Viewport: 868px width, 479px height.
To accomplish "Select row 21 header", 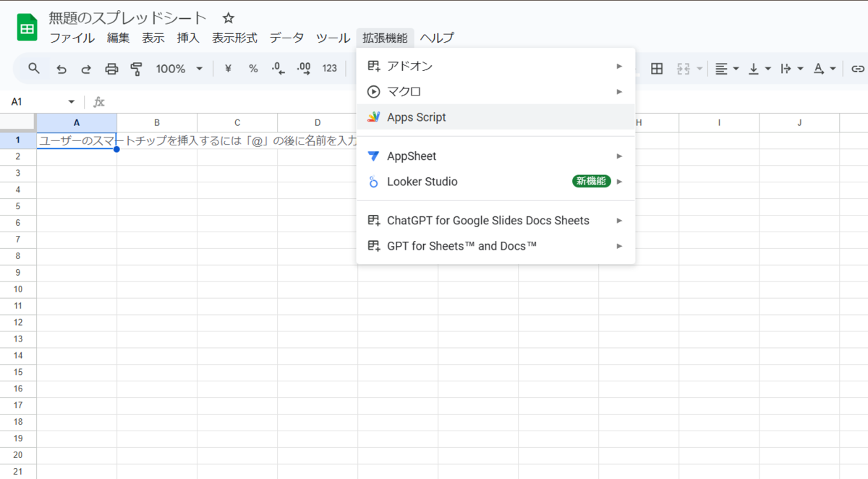I will point(18,472).
